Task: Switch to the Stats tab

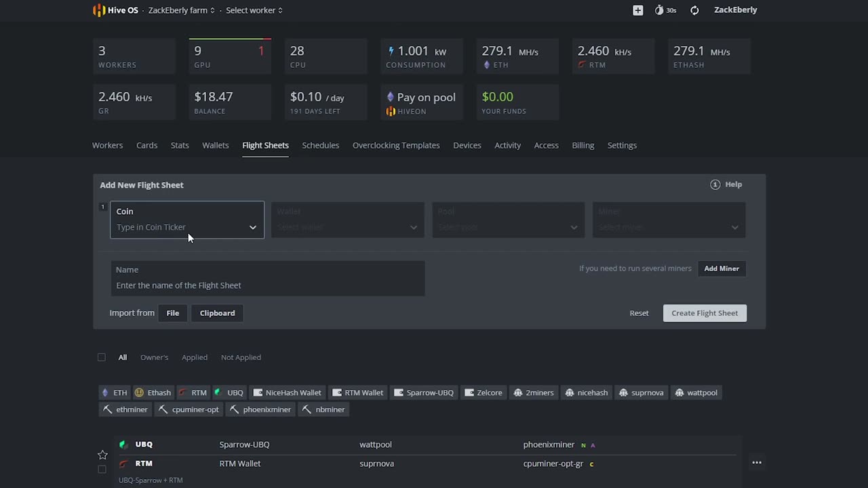Action: click(x=180, y=145)
